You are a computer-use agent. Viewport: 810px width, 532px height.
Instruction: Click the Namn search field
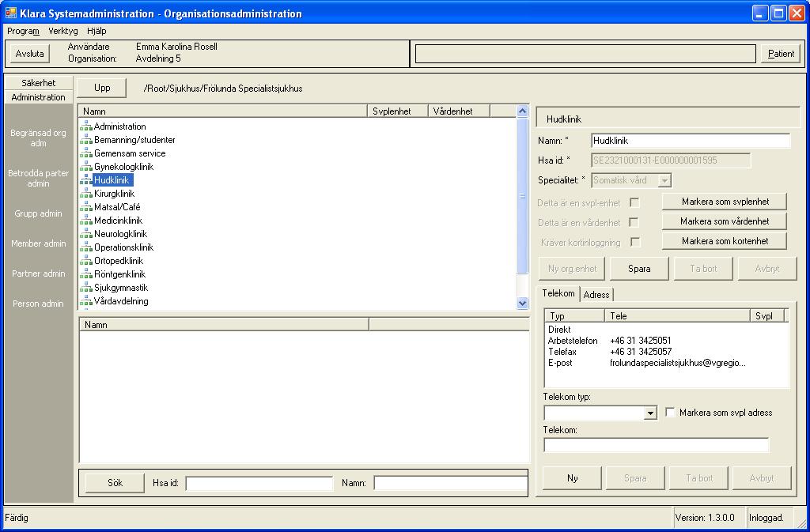point(450,483)
